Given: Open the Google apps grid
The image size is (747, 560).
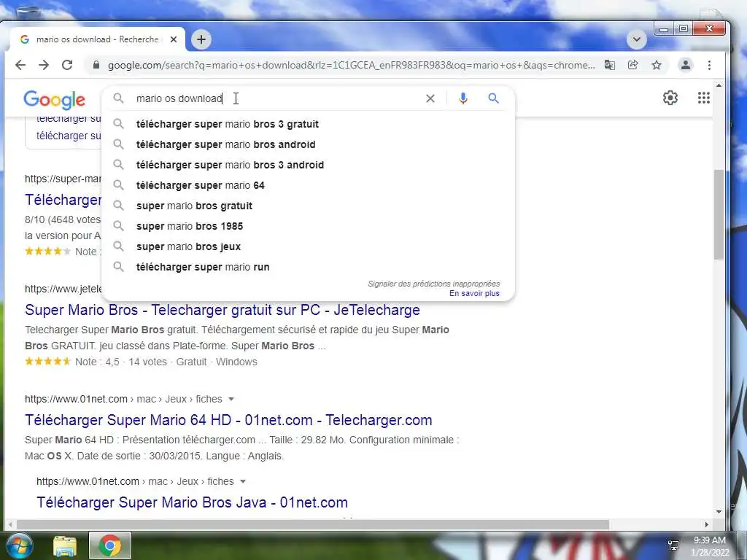Looking at the screenshot, I should (704, 98).
